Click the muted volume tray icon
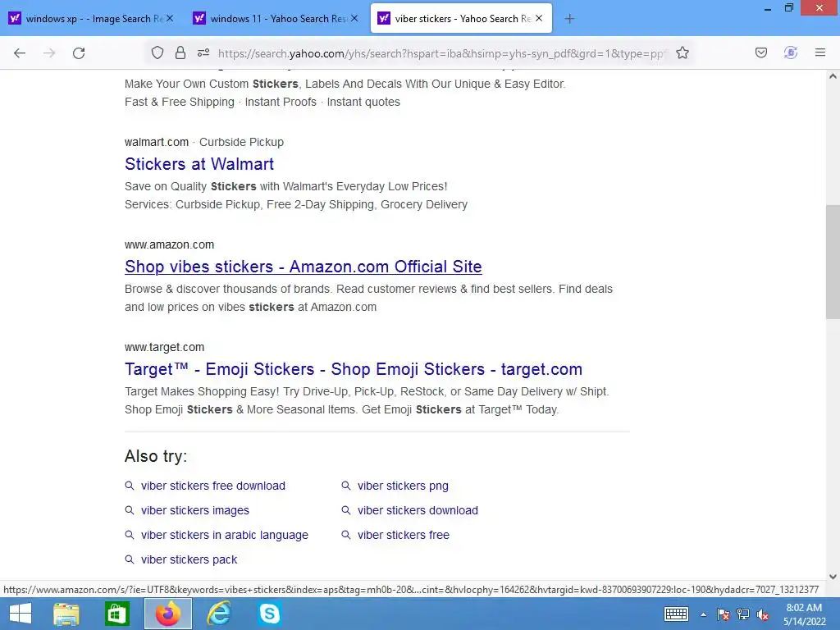Viewport: 840px width, 630px height. [763, 614]
